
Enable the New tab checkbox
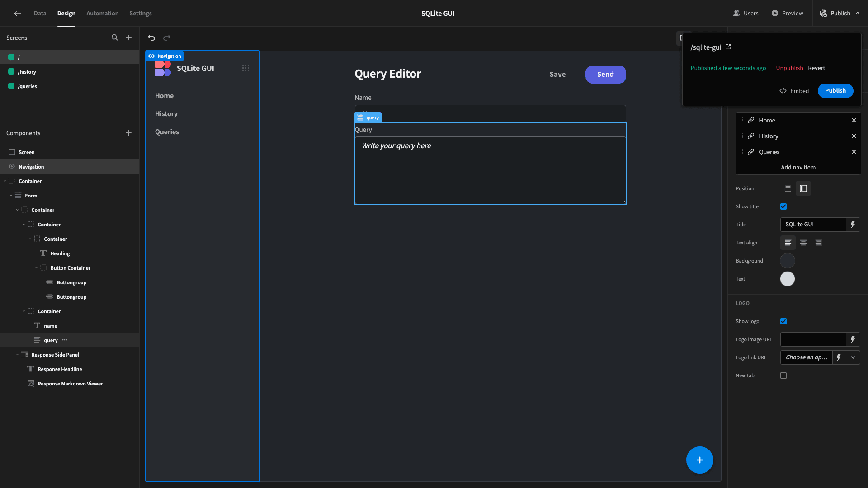coord(783,375)
